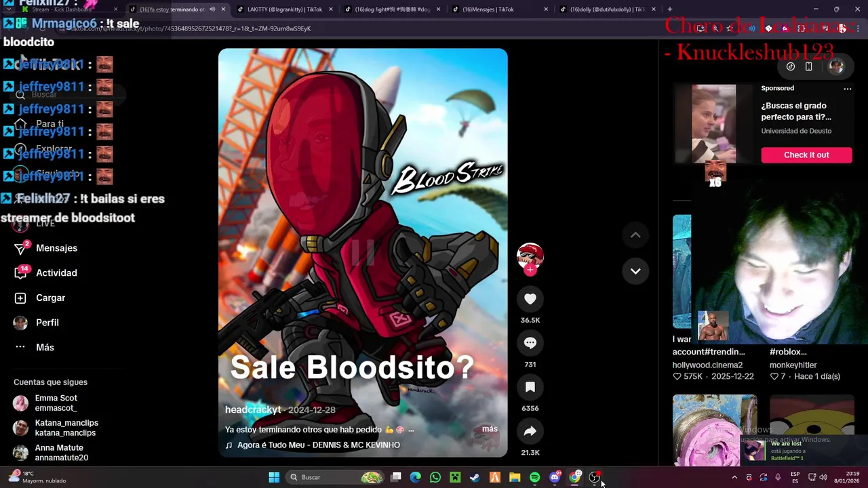The image size is (868, 488).
Task: Go to previous video with up chevron
Action: (x=635, y=235)
